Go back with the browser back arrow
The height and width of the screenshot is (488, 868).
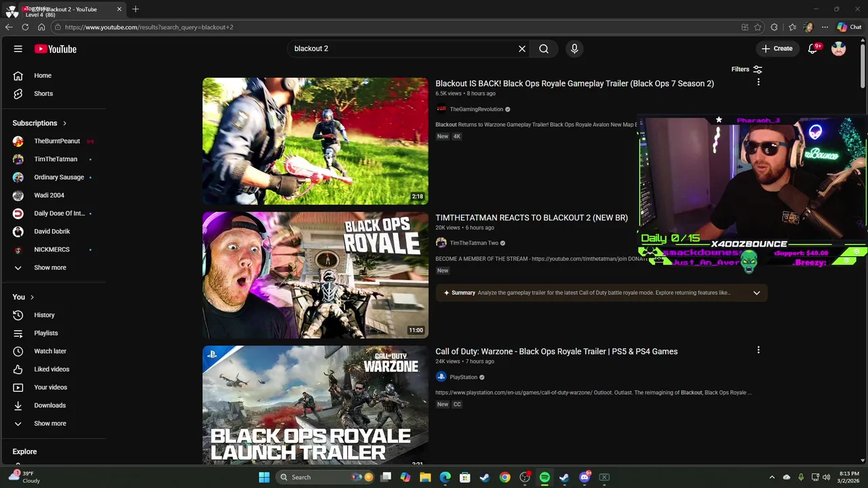coord(9,27)
